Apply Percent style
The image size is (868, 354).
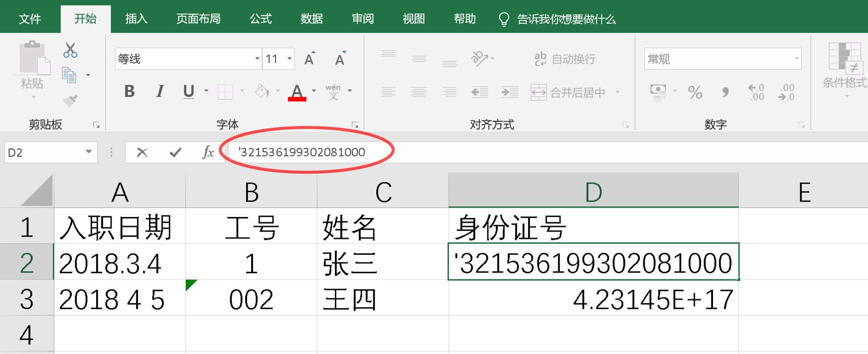click(695, 92)
